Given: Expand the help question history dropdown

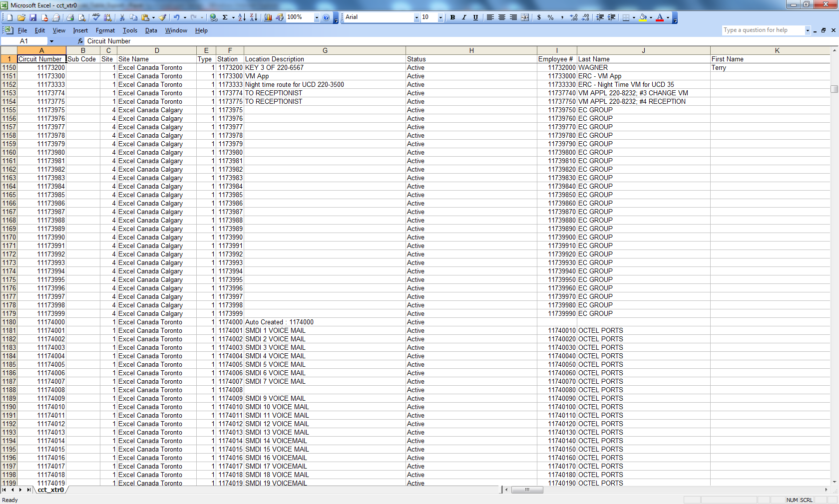Looking at the screenshot, I should coord(808,30).
